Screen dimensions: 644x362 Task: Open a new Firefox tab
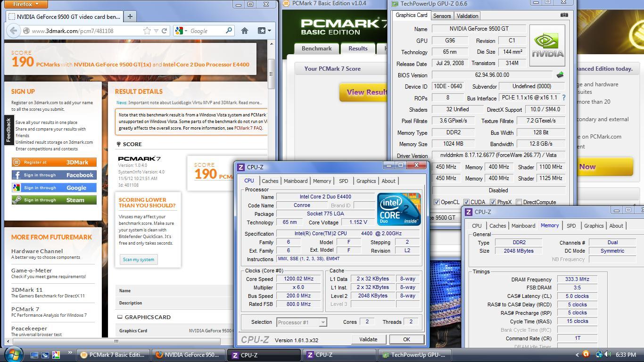coord(130,16)
